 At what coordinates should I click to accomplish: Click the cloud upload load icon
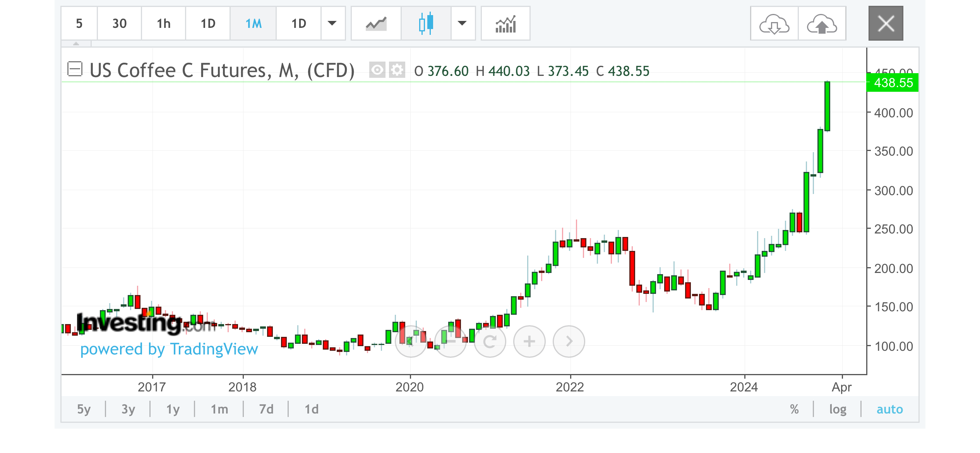[x=822, y=24]
